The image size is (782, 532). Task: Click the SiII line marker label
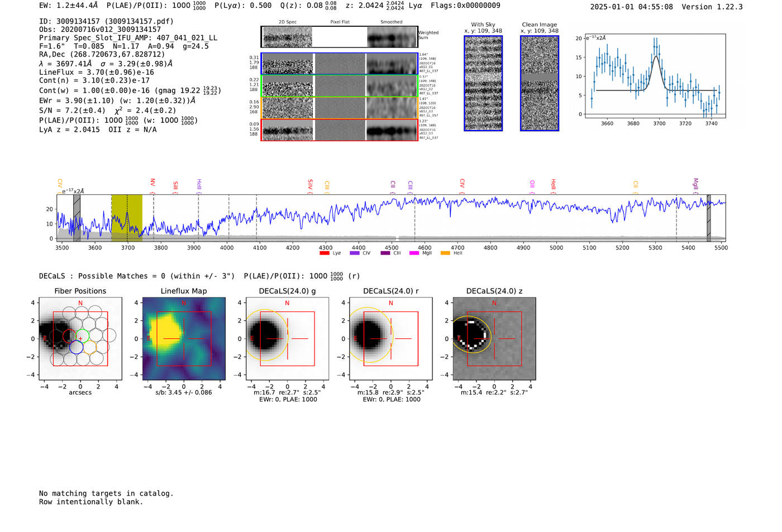click(175, 185)
